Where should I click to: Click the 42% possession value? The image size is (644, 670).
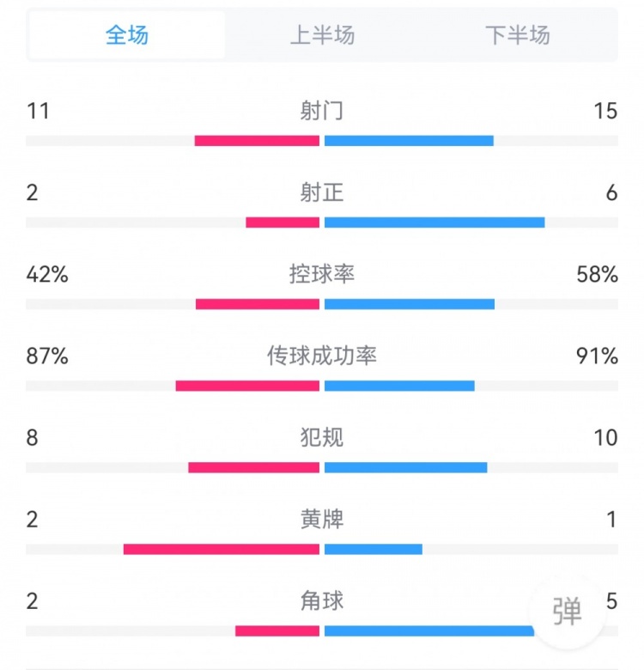click(x=47, y=274)
